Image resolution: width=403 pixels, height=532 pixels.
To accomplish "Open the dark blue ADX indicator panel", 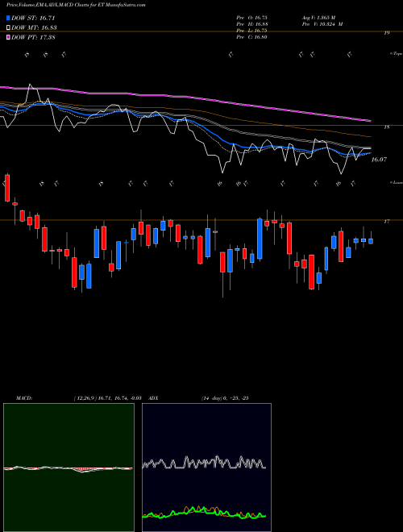I will [206, 468].
